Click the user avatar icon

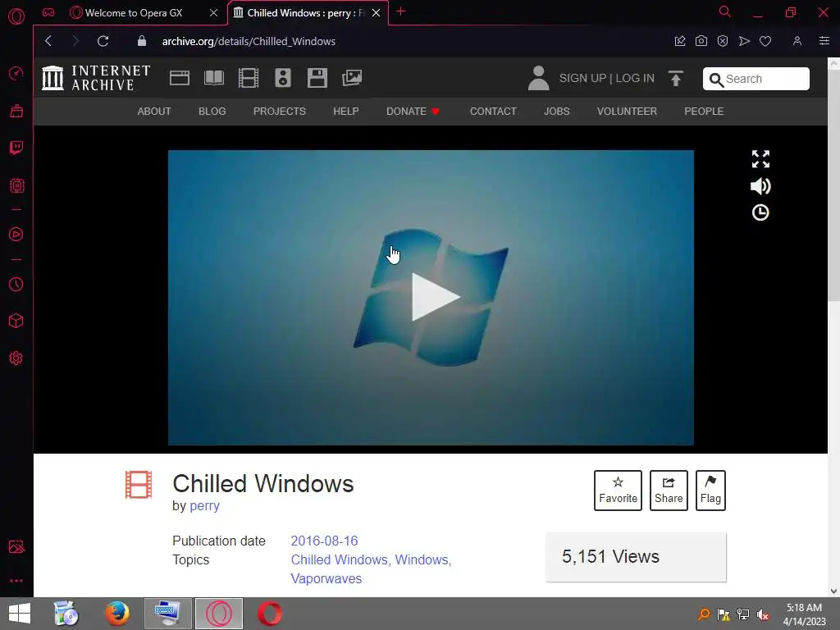pos(538,78)
